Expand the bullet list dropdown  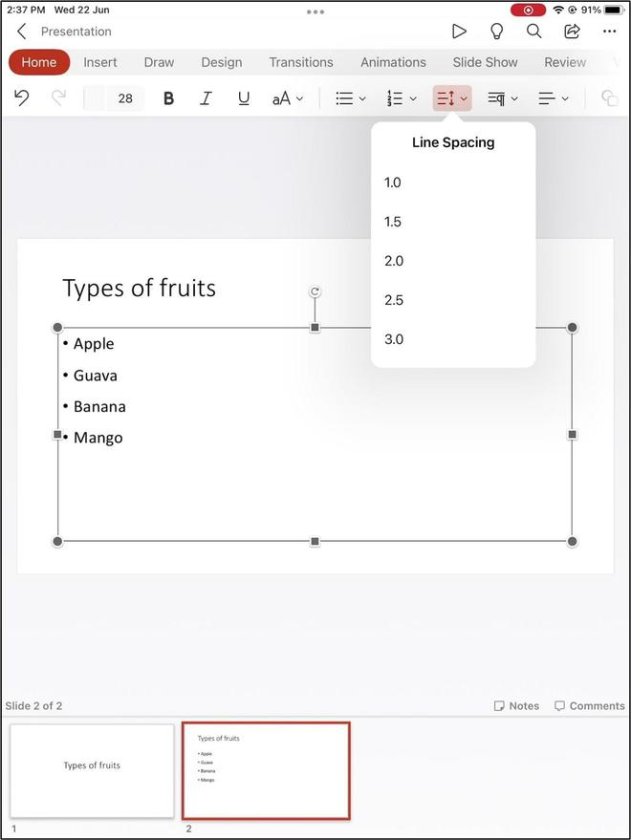pos(351,98)
